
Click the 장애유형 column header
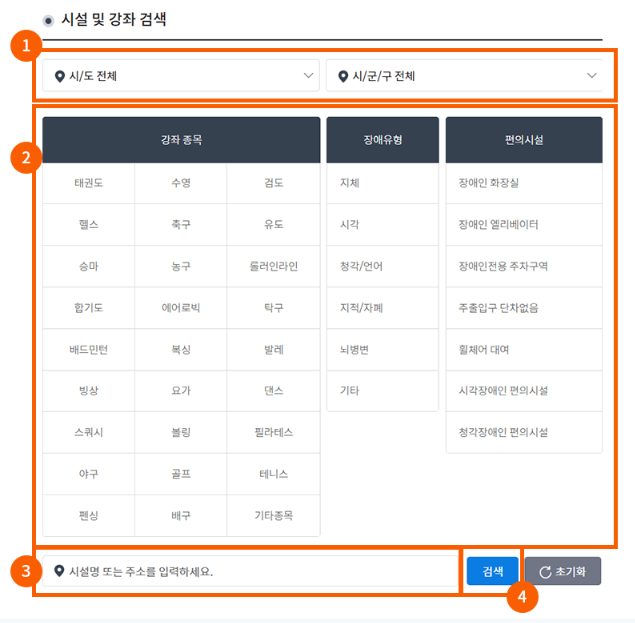(383, 140)
